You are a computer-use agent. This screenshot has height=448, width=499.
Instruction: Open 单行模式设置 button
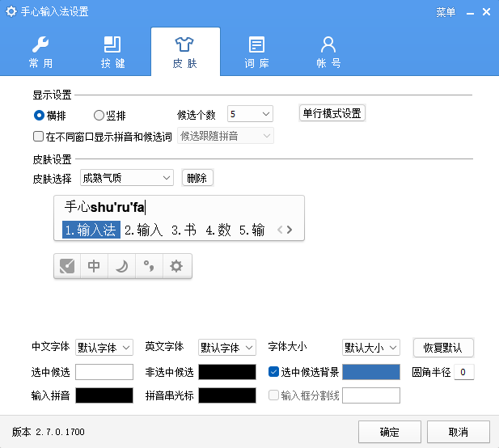[332, 113]
